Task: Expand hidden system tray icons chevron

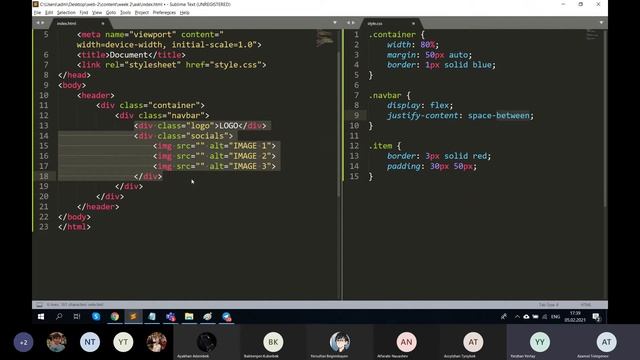Action: 517,317
